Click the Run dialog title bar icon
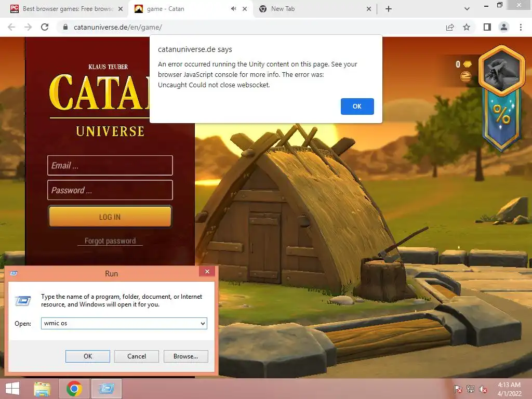Screen dimensions: 532x399 click(14, 273)
